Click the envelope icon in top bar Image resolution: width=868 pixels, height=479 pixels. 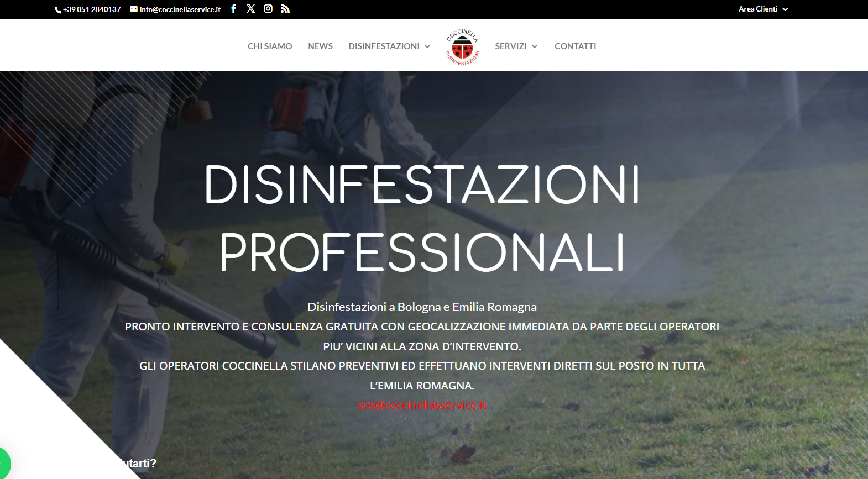(x=134, y=9)
